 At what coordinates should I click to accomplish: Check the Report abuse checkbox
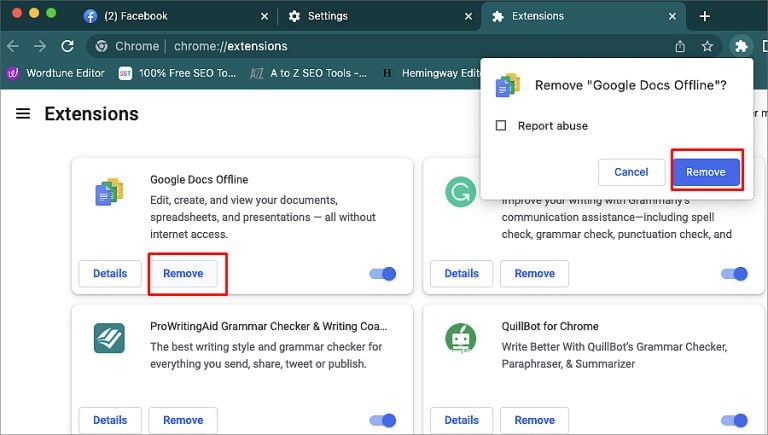[x=501, y=126]
